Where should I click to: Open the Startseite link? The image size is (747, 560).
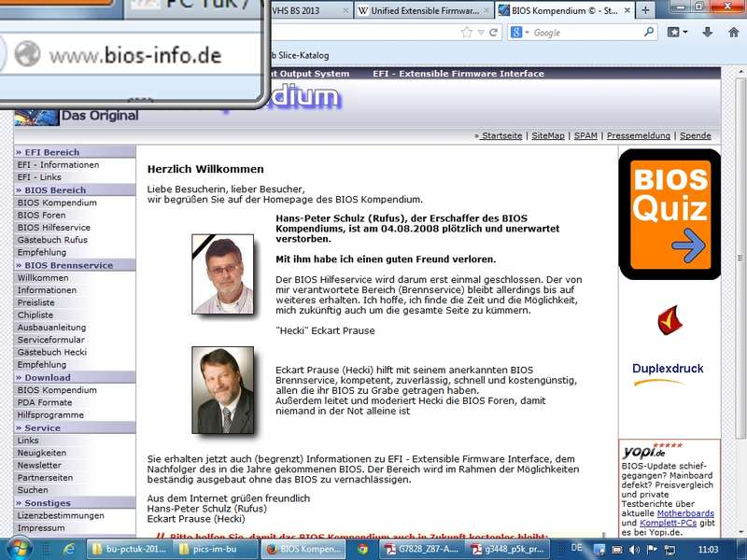(x=501, y=135)
